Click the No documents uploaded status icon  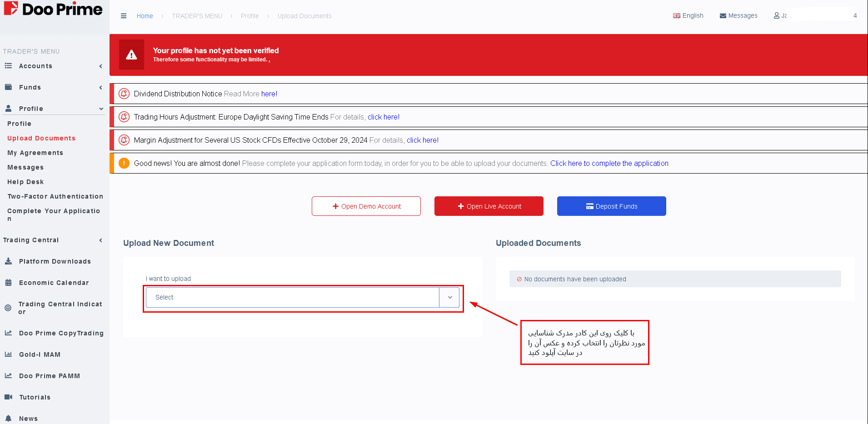coord(519,279)
